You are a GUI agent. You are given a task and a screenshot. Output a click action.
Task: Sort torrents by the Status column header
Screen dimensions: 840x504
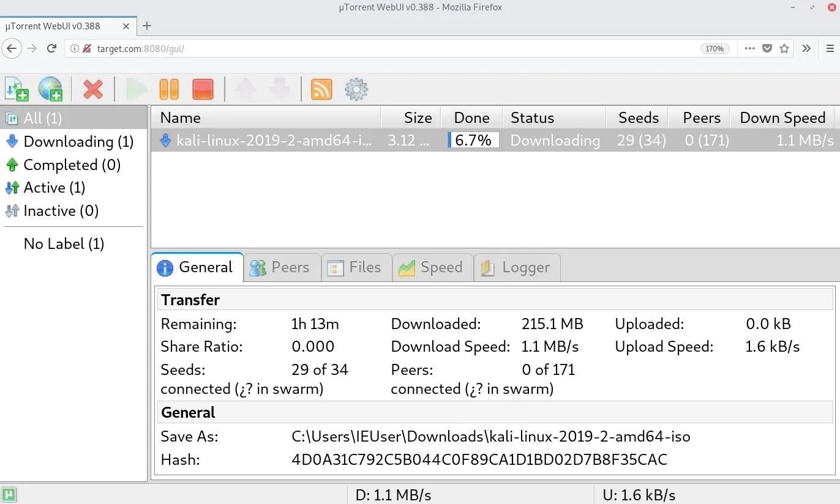pyautogui.click(x=554, y=117)
